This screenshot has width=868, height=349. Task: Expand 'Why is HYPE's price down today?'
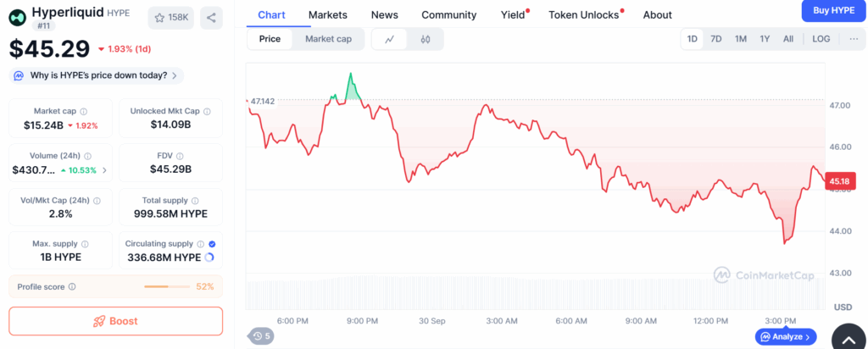97,75
